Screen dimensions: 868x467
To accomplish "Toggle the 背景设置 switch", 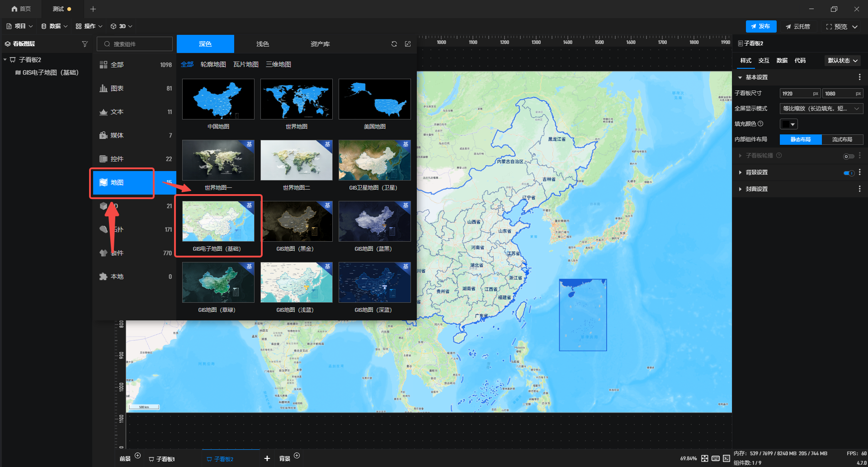I will (849, 172).
